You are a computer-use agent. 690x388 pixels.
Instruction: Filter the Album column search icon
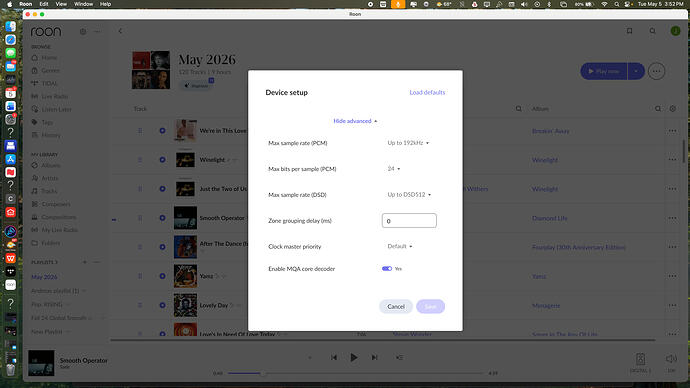pyautogui.click(x=658, y=109)
